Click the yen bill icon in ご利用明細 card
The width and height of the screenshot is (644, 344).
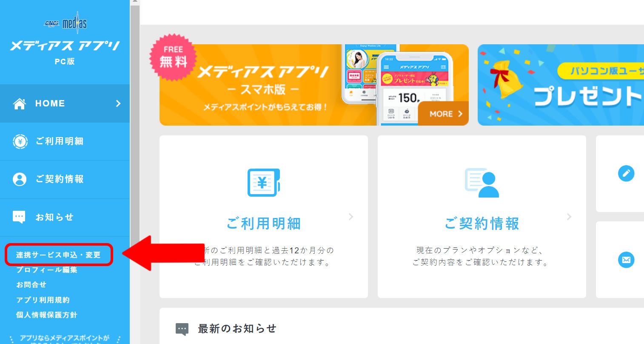coord(264,183)
